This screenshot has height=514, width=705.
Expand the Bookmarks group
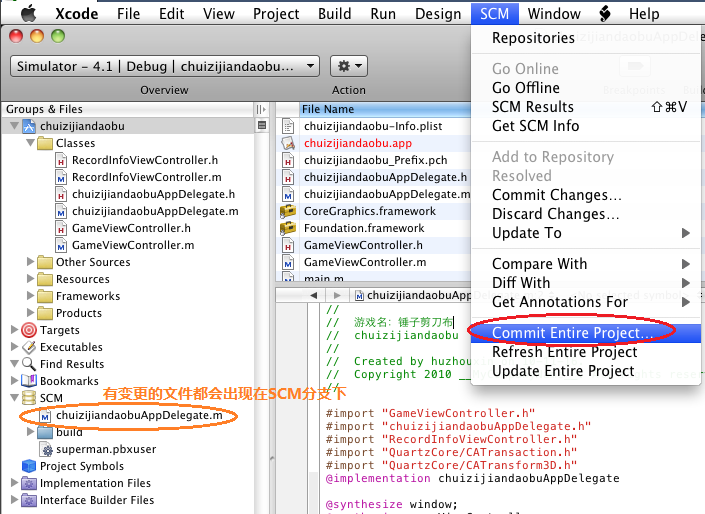pyautogui.click(x=14, y=381)
